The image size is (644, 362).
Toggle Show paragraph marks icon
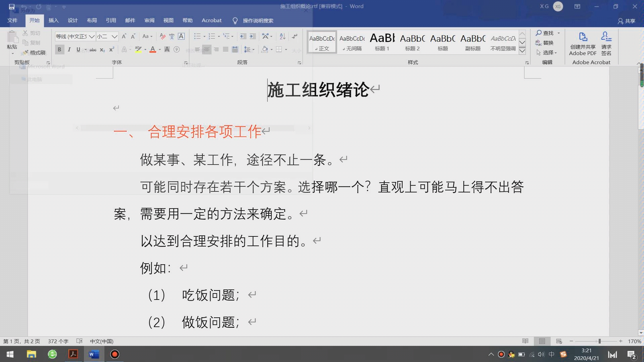(x=295, y=36)
